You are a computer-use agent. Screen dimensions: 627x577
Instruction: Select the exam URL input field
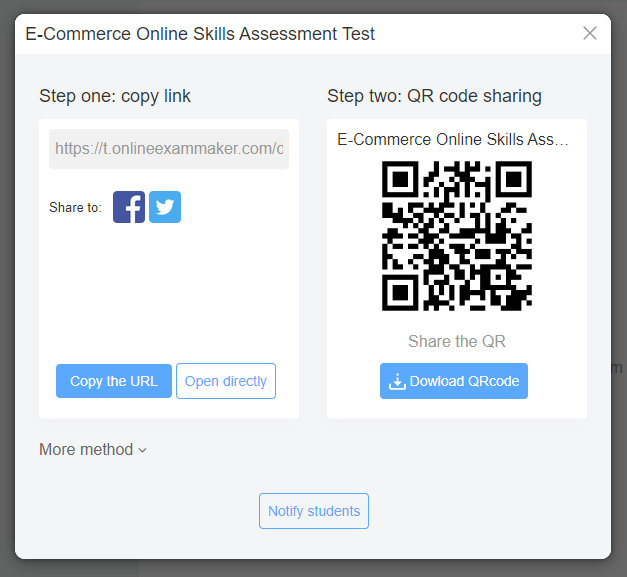[169, 149]
